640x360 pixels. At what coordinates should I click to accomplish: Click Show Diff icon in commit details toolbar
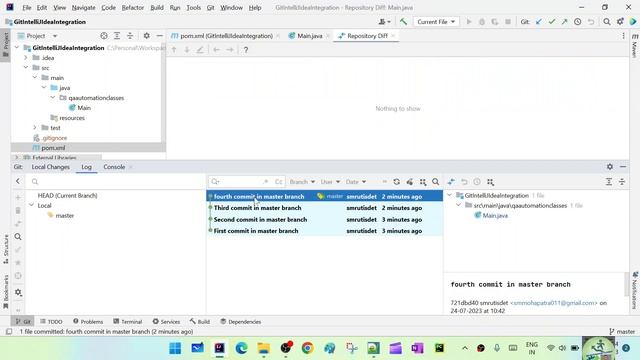451,182
